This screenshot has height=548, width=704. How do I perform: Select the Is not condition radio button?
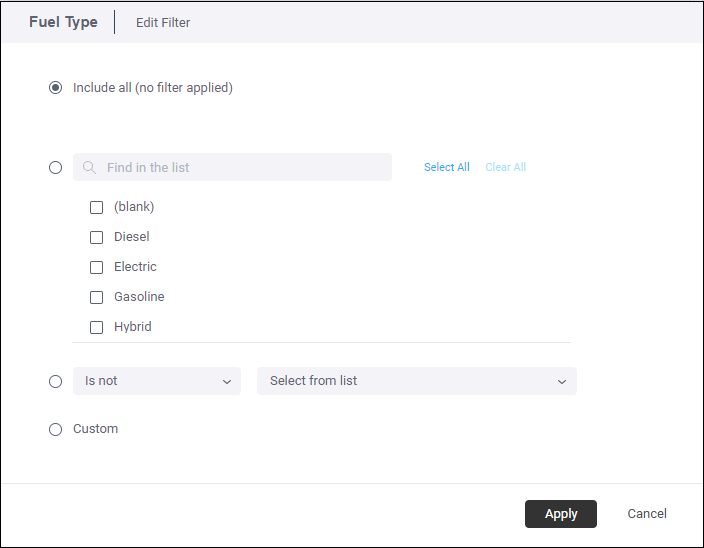(x=55, y=381)
